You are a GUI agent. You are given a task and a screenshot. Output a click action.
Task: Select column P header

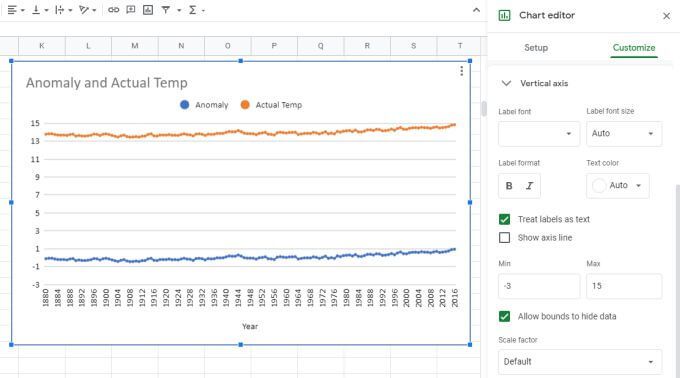(x=274, y=46)
